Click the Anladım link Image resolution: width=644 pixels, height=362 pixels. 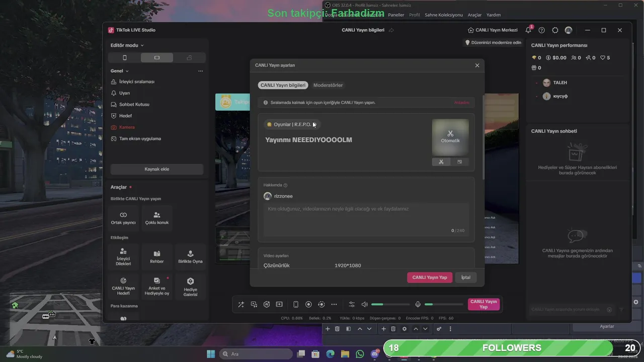pos(461,103)
